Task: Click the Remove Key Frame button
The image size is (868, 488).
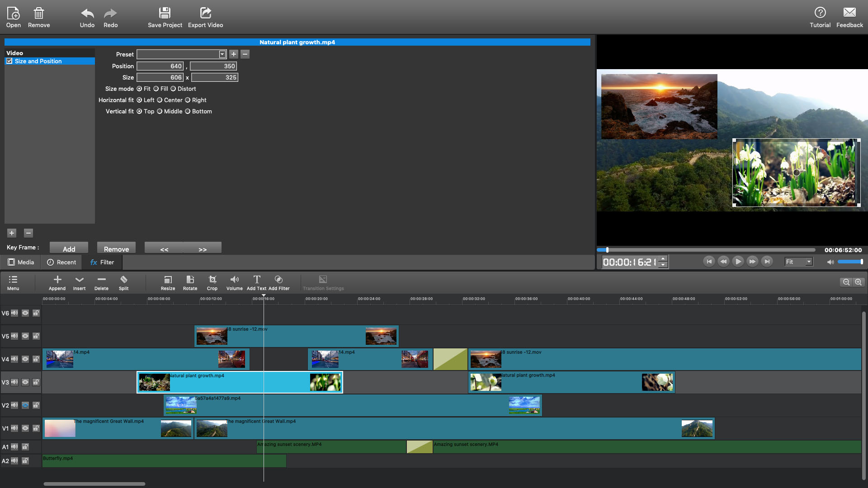Action: click(x=116, y=249)
